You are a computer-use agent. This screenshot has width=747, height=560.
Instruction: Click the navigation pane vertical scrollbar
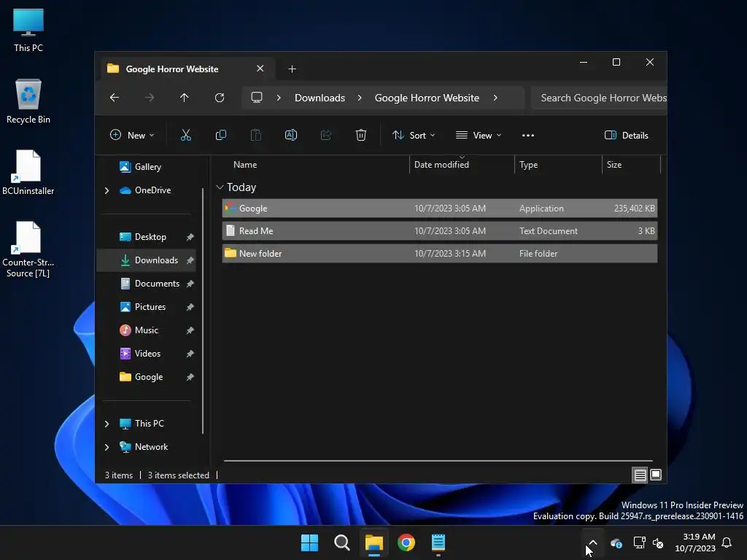coord(203,311)
